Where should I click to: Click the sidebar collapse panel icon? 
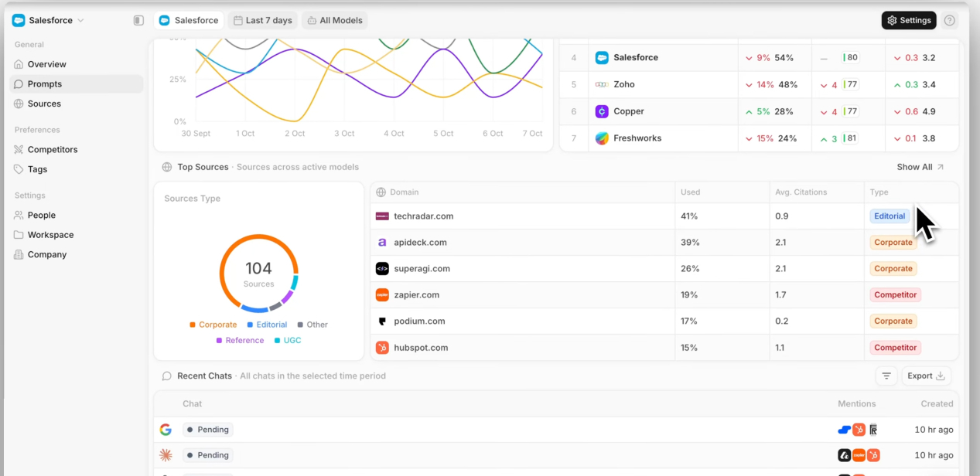coord(138,21)
